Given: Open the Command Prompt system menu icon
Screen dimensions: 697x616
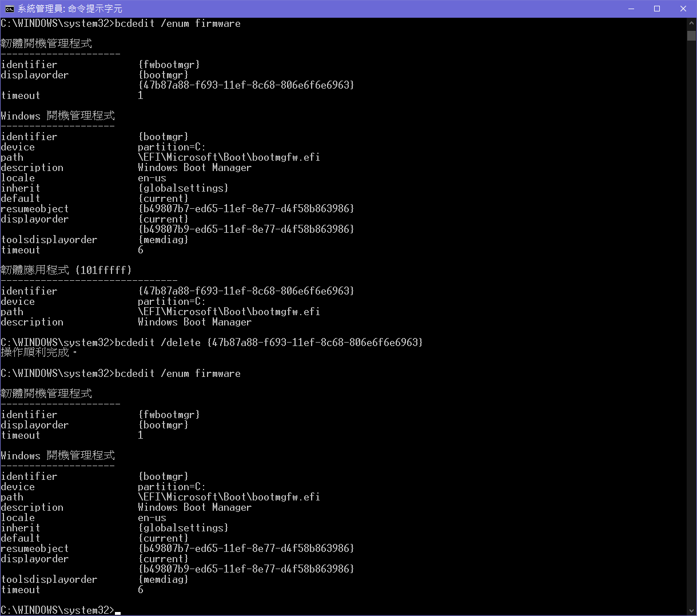Looking at the screenshot, I should [9, 9].
